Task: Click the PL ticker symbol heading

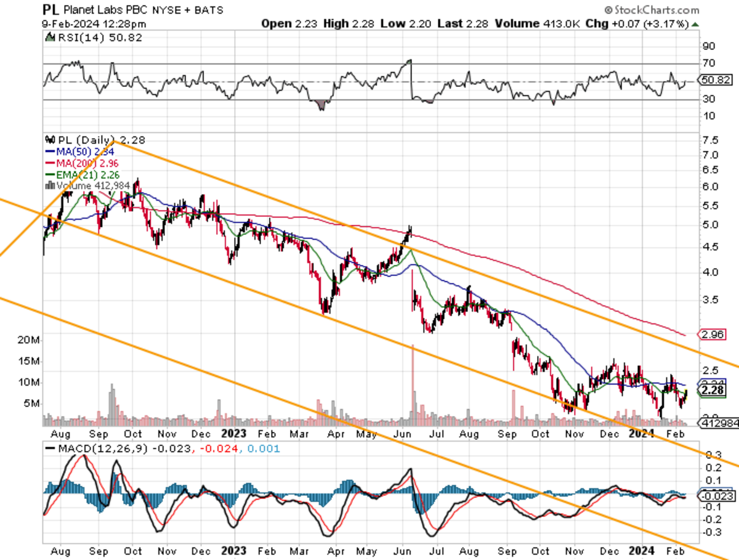Action: [x=49, y=10]
